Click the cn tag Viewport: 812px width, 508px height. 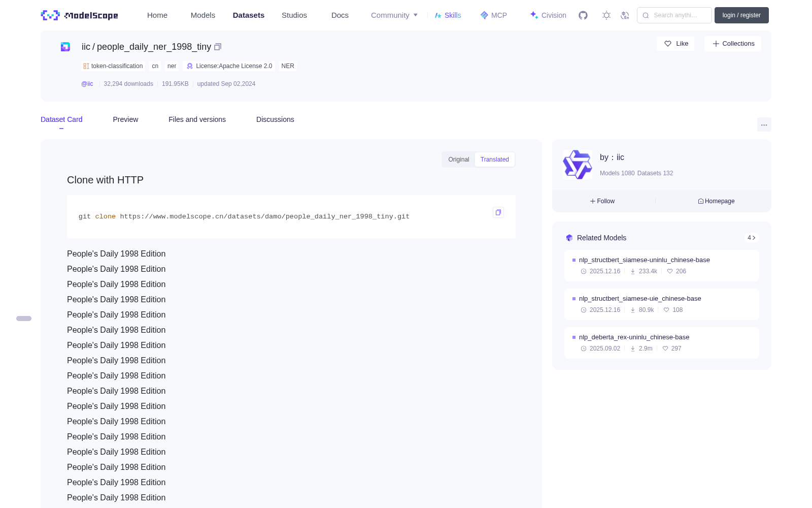point(155,66)
